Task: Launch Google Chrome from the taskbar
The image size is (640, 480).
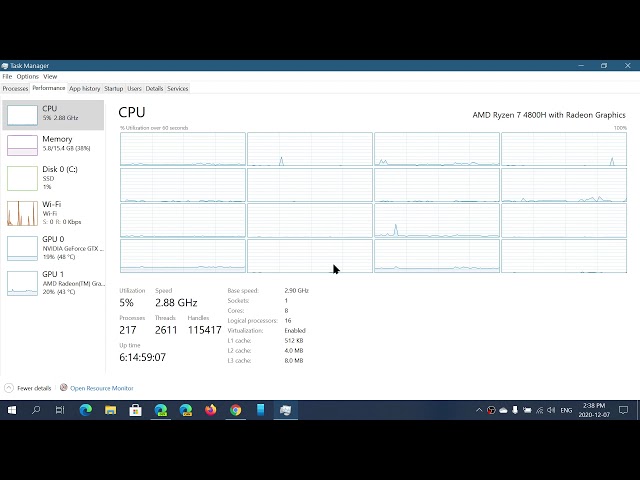Action: (x=236, y=410)
